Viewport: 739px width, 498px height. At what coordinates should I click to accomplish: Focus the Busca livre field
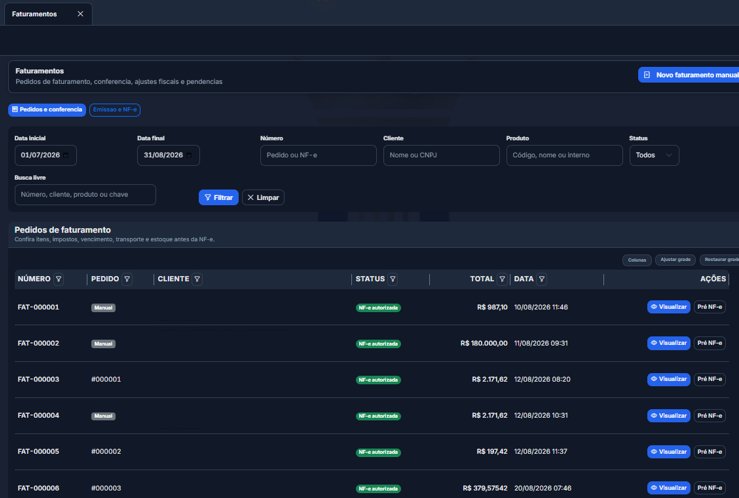coord(85,195)
